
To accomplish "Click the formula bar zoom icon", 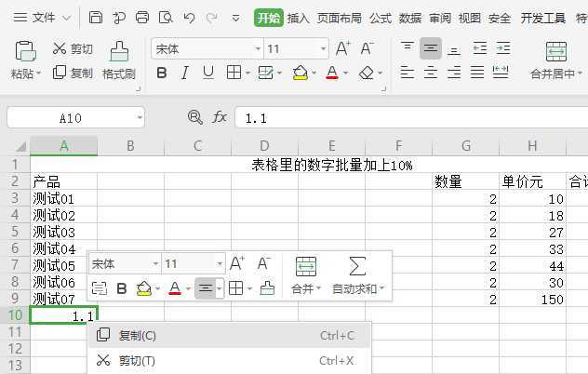I will click(195, 117).
